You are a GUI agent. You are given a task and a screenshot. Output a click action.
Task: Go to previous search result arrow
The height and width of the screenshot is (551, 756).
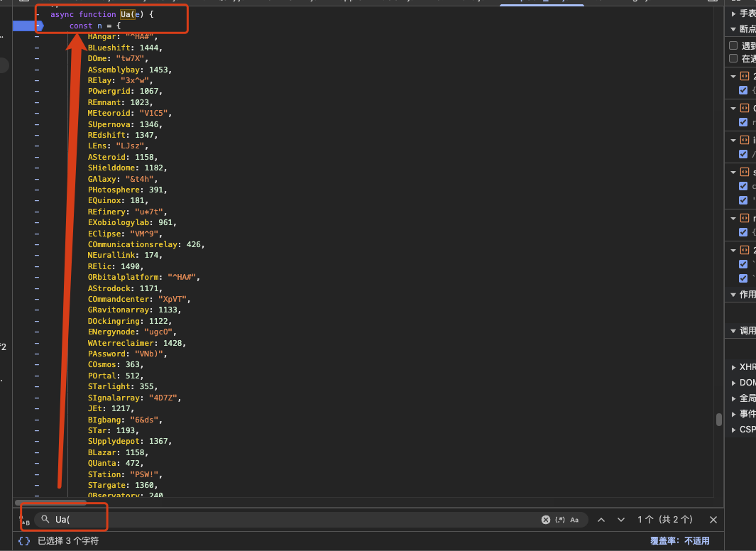click(x=601, y=520)
